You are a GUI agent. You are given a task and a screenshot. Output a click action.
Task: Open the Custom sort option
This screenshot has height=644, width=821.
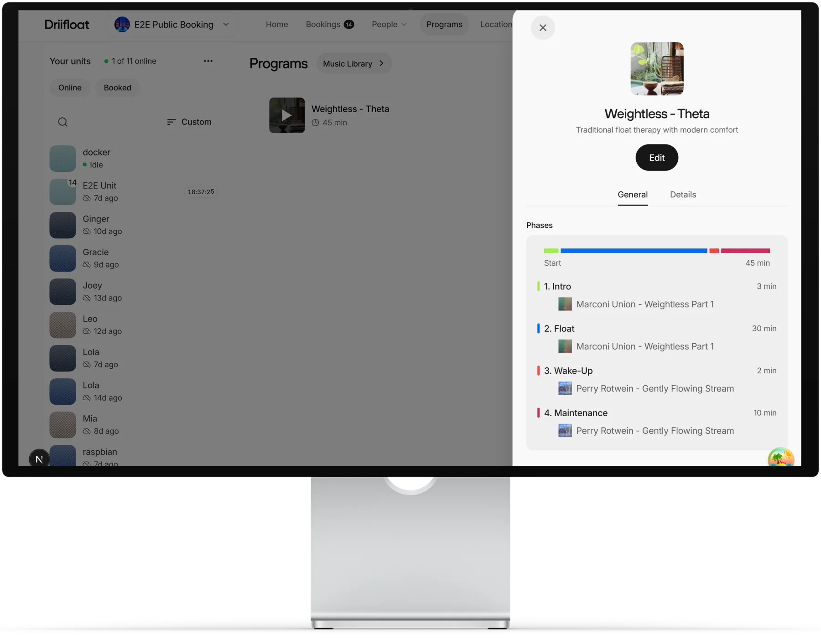pos(189,122)
